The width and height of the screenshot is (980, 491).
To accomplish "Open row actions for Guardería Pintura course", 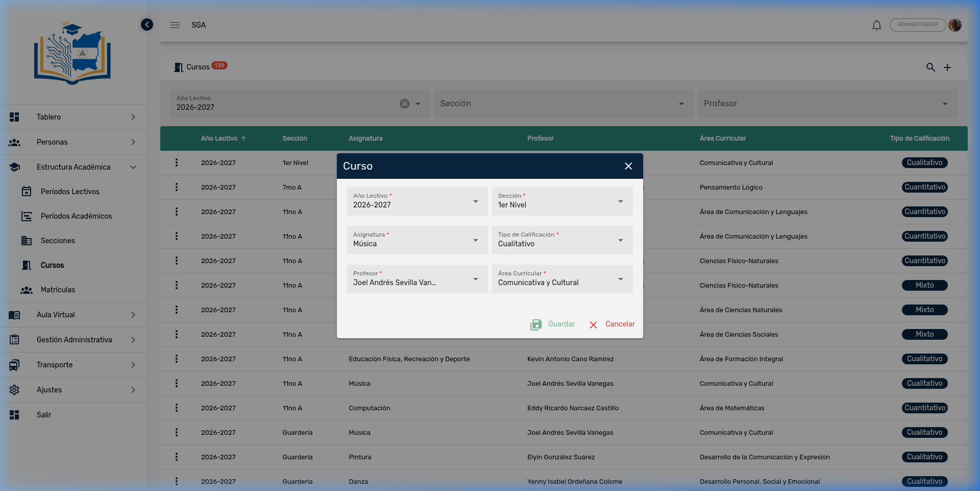I will tap(177, 457).
